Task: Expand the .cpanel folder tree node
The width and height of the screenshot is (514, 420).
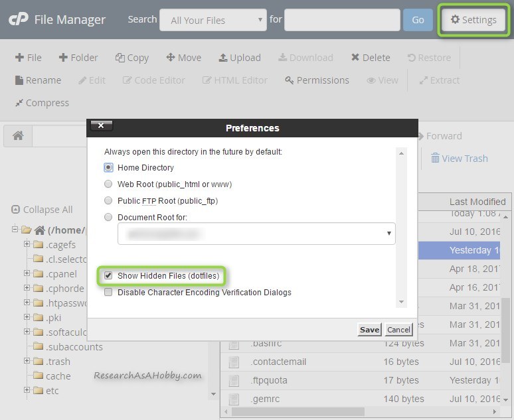Action: [27, 273]
